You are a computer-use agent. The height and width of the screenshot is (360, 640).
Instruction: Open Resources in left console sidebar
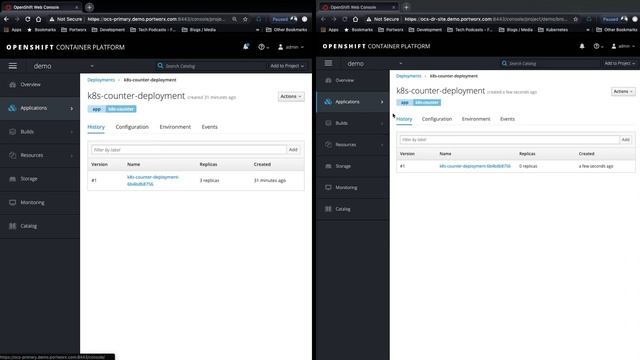coord(40,155)
